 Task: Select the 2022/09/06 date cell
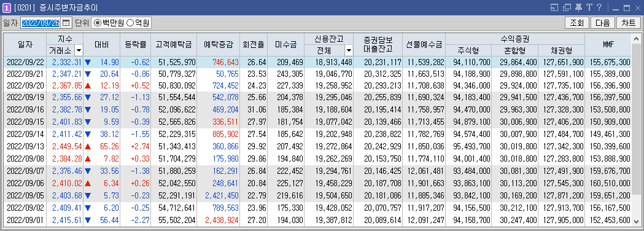pyautogui.click(x=25, y=183)
